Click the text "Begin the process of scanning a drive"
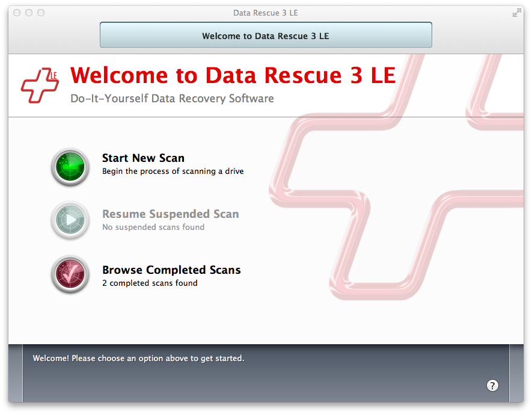 (173, 171)
